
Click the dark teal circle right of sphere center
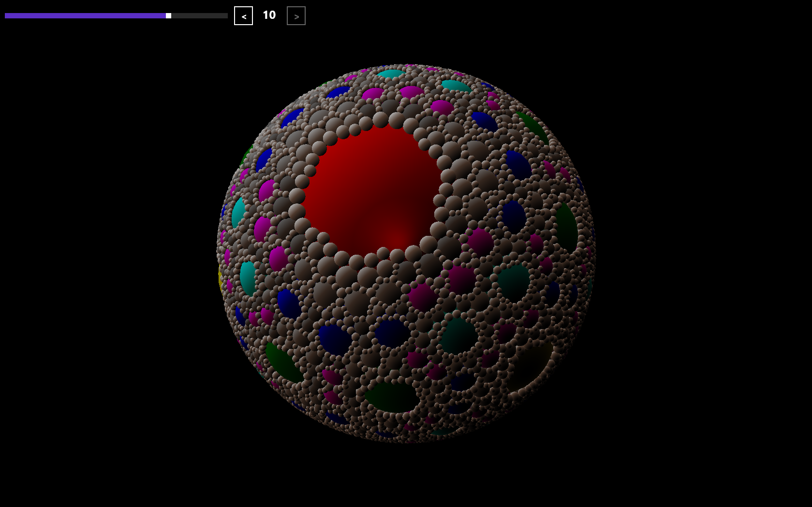pos(514,282)
